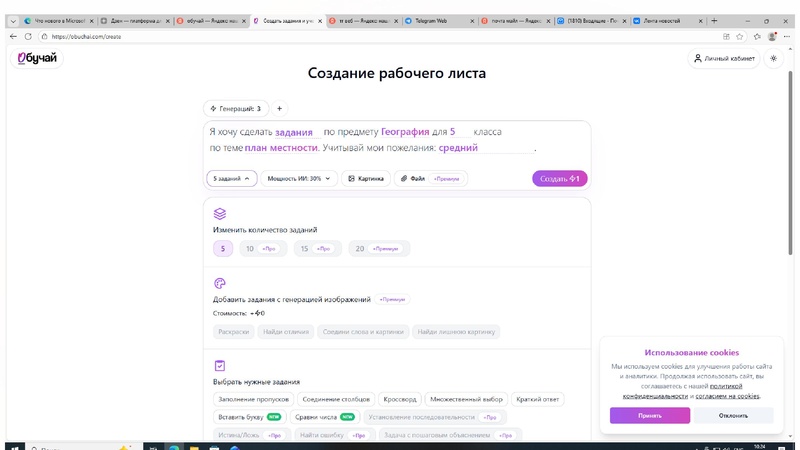Change the subject География
Screen dimensions: 800x450
coord(405,132)
